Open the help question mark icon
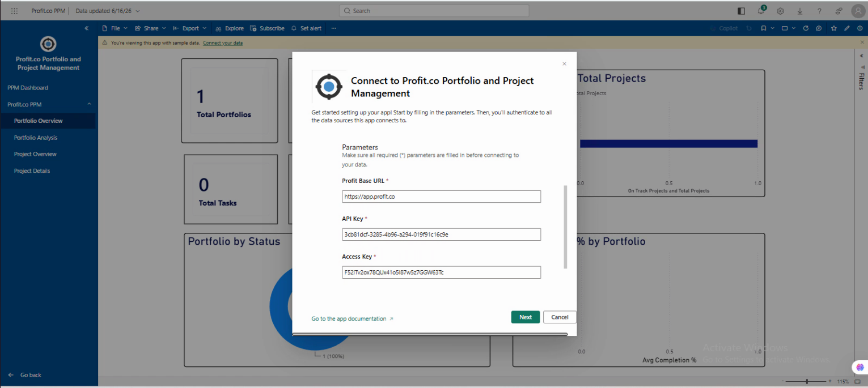This screenshot has height=388, width=868. click(819, 11)
